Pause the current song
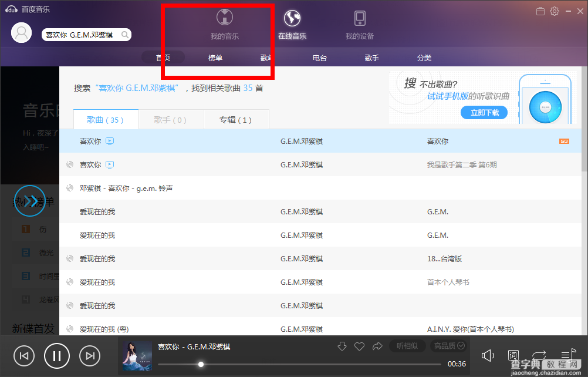 [x=56, y=356]
